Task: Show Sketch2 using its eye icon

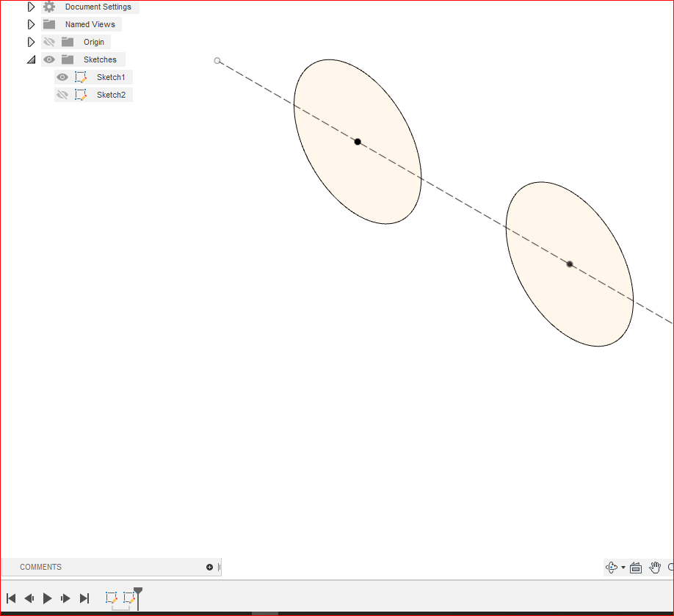Action: pos(62,95)
